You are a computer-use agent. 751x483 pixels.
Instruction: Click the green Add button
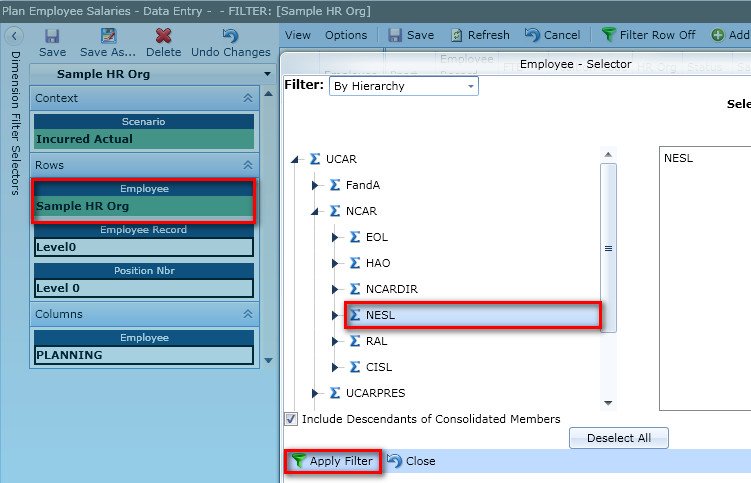[730, 35]
